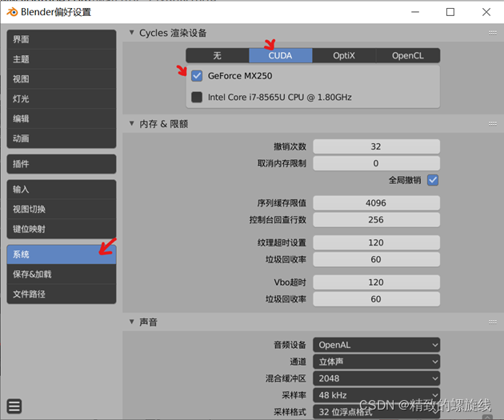Click grip dots on 声音 panel
Screen dimensions: 504x420
(493, 322)
